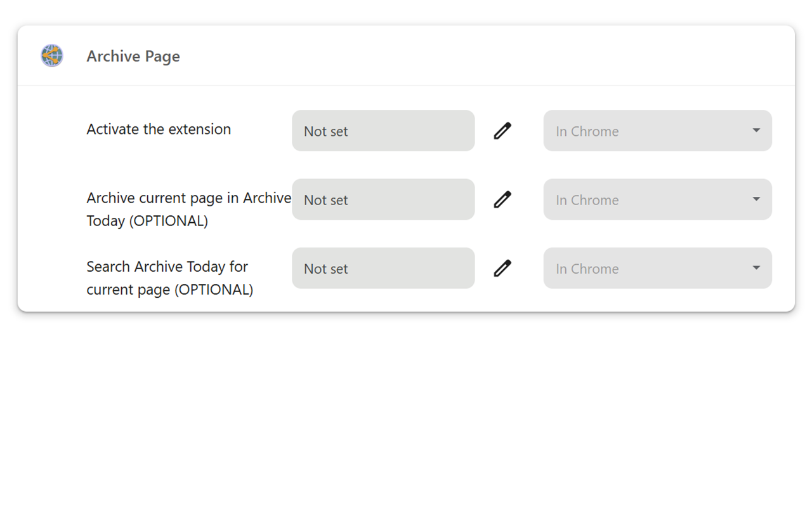Select Not set field for Search Archive Today
Viewport: 812px width, 508px height.
(383, 268)
